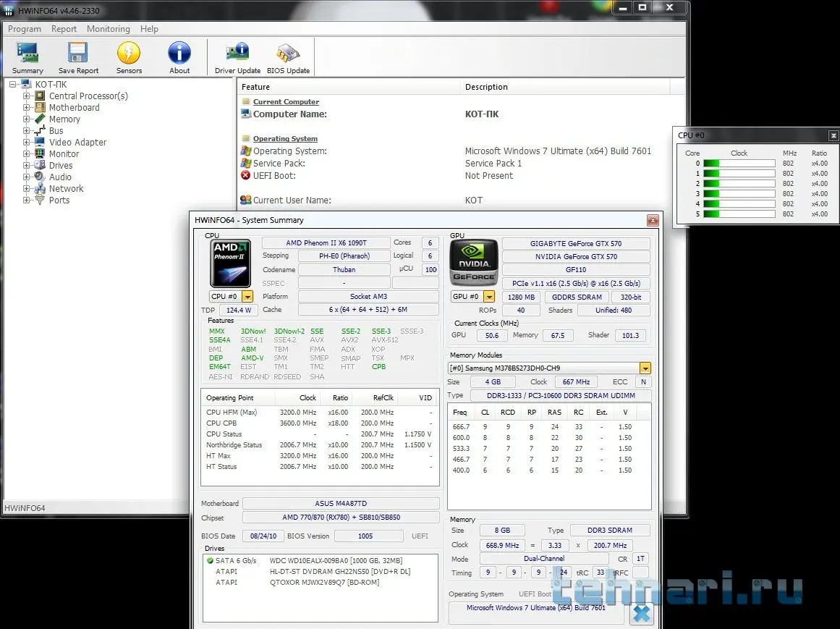Viewport: 840px width, 629px height.
Task: Open the Help menu
Action: [x=149, y=29]
